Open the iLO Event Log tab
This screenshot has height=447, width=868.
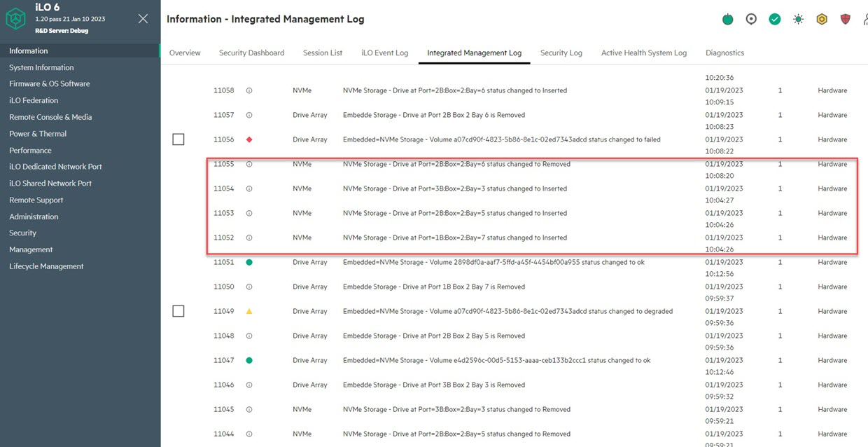pyautogui.click(x=384, y=52)
